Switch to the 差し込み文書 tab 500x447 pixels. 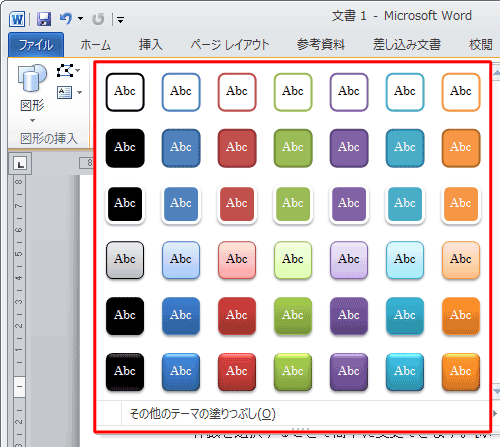pos(407,45)
